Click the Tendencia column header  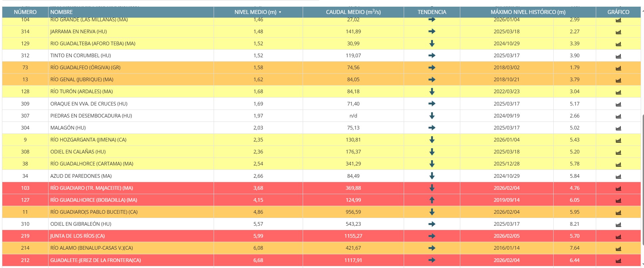pos(432,12)
